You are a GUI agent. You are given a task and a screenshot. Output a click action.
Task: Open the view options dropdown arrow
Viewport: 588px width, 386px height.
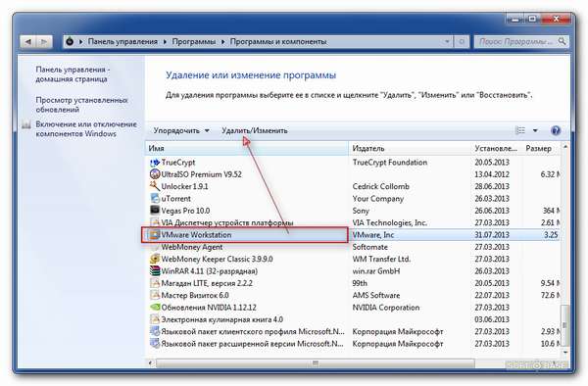click(x=535, y=130)
